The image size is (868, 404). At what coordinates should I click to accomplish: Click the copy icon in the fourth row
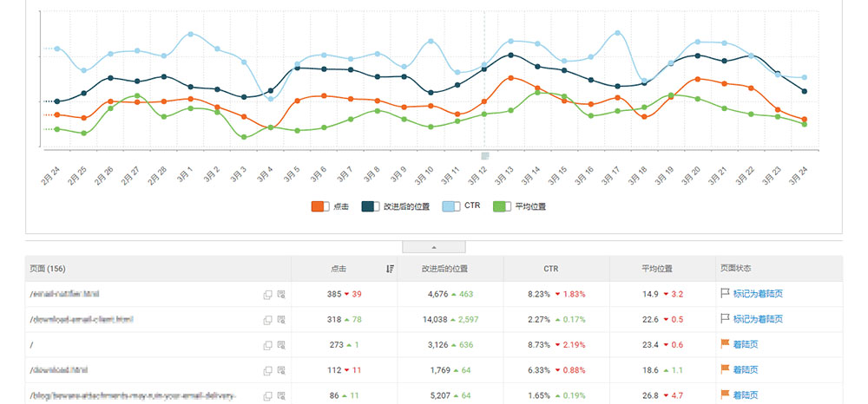(x=268, y=370)
